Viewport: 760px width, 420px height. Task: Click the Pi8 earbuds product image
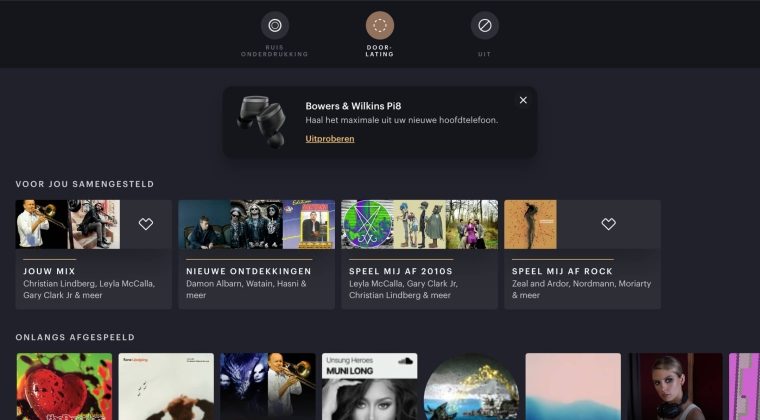pyautogui.click(x=261, y=121)
